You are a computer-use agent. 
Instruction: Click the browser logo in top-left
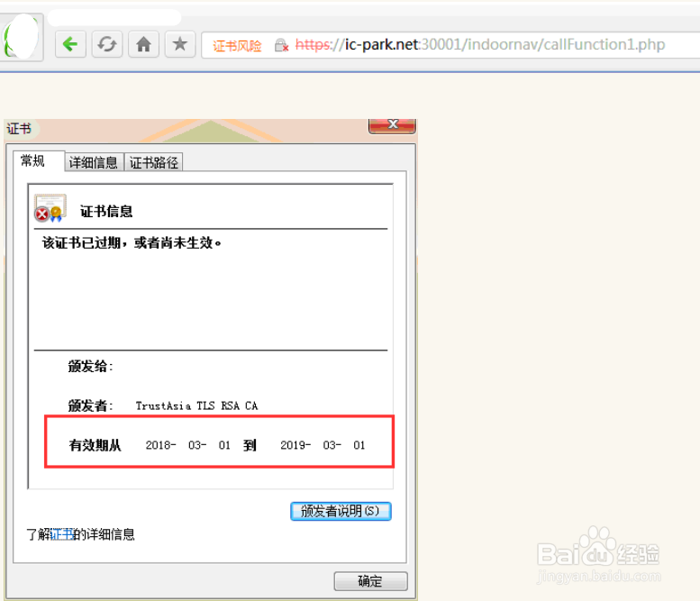(21, 37)
